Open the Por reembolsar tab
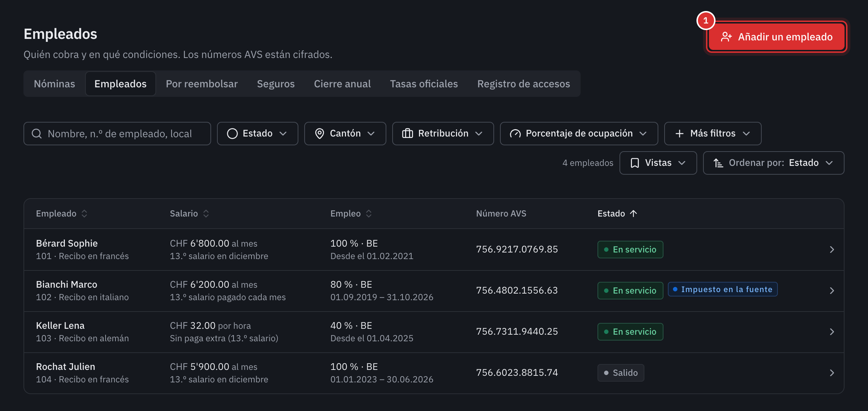The image size is (868, 411). tap(202, 84)
